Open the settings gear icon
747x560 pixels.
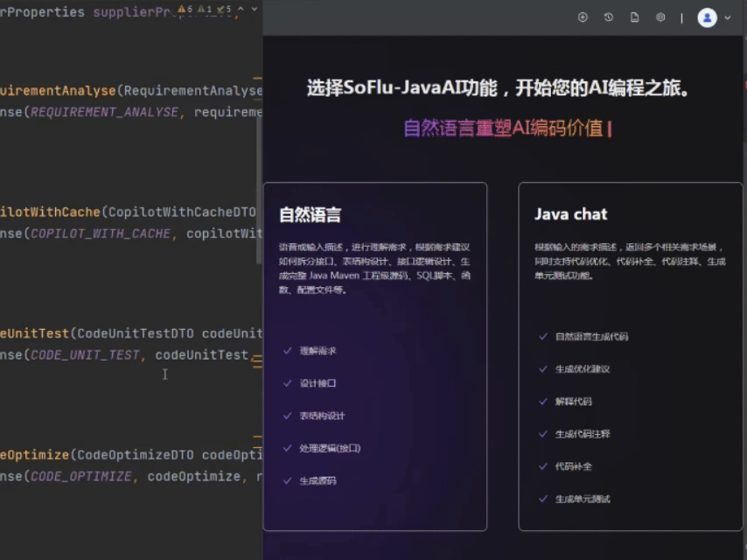tap(660, 17)
